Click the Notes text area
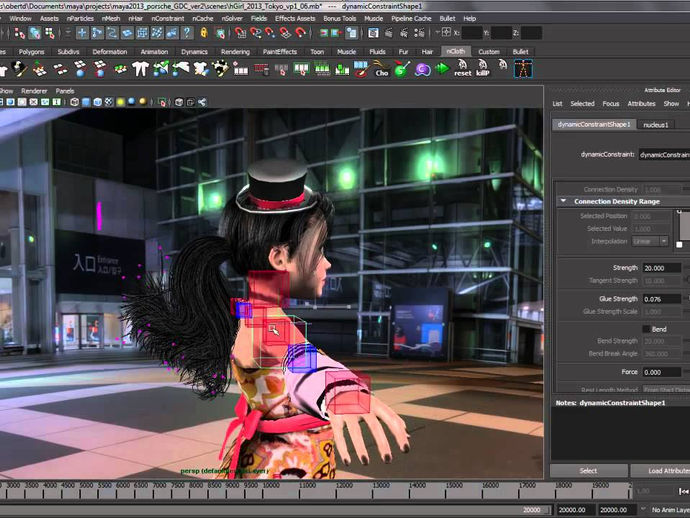The width and height of the screenshot is (690, 518). click(x=620, y=434)
